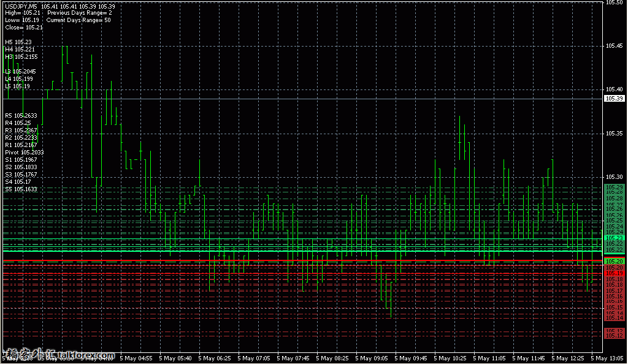628x364 pixels.
Task: Select the 'R3 105.2367' resistance label
Action: [x=21, y=131]
